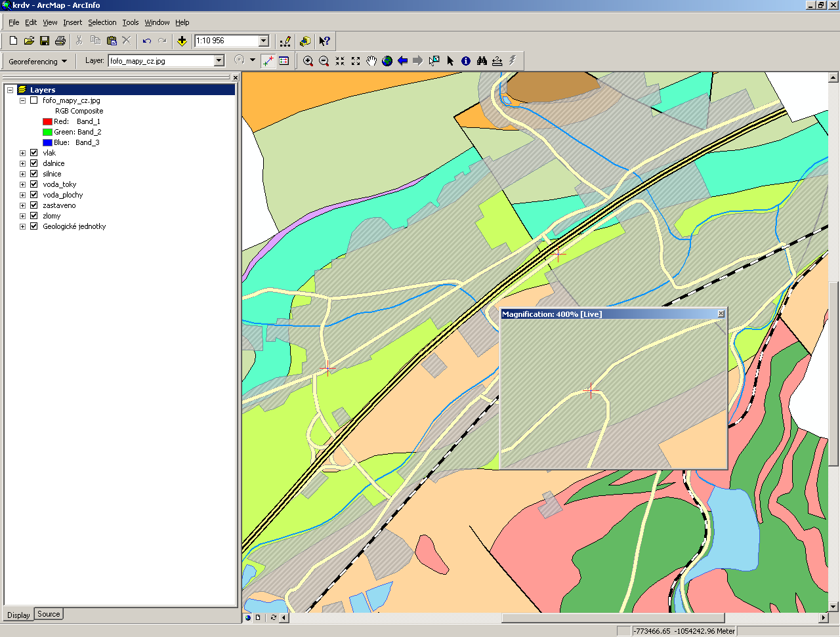This screenshot has width=840, height=637.
Task: Click the red Band_1 color swatch
Action: pos(47,121)
